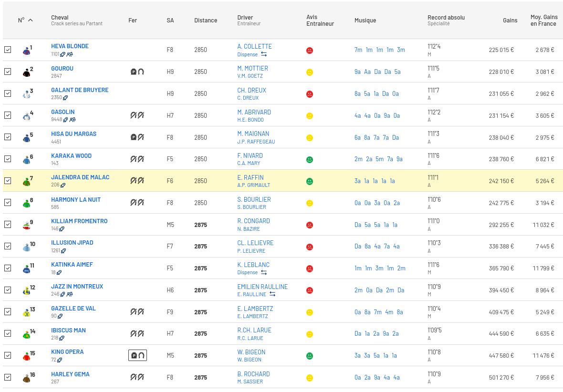
Task: Click the boxed horseshoe icon for King Opera
Action: [137, 355]
